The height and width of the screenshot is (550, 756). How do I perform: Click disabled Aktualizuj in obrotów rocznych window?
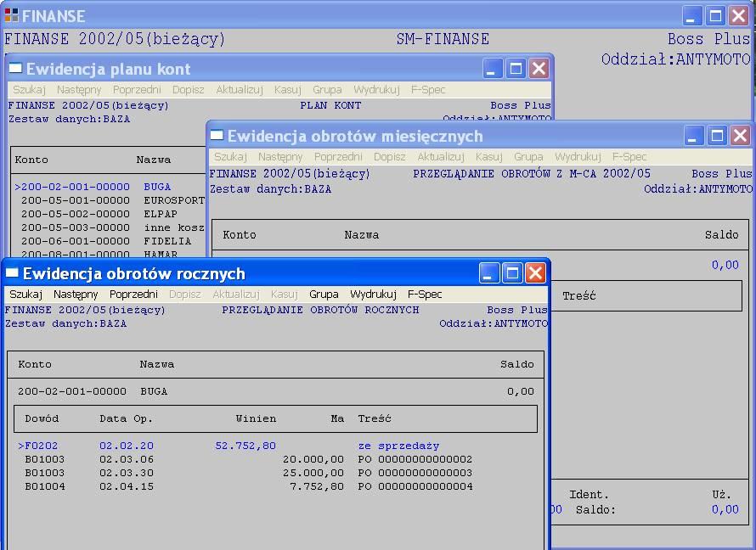click(236, 295)
